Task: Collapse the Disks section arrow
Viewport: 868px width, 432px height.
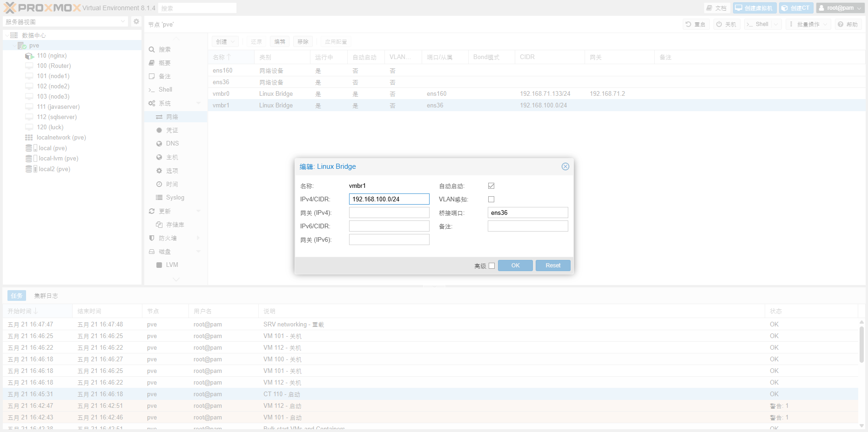Action: coord(199,252)
